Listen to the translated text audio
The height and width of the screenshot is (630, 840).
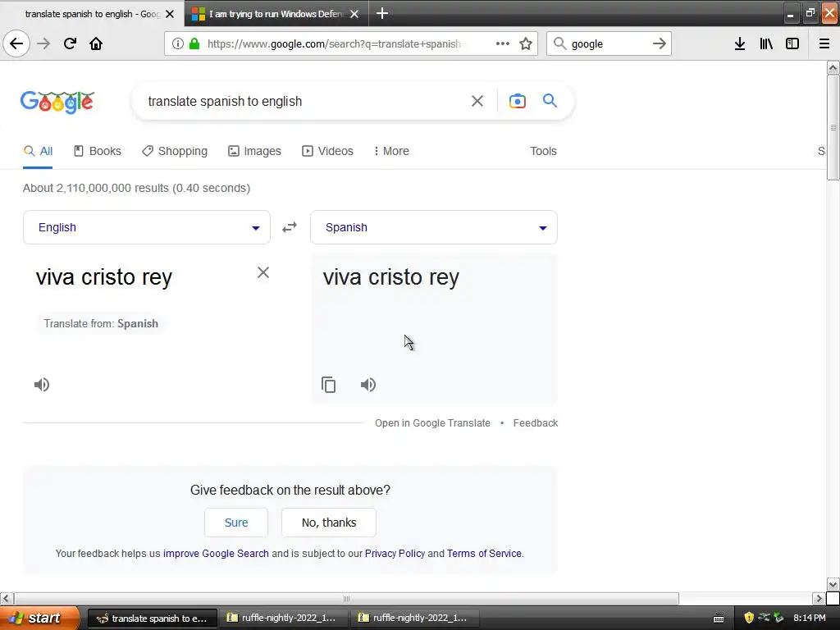(368, 385)
